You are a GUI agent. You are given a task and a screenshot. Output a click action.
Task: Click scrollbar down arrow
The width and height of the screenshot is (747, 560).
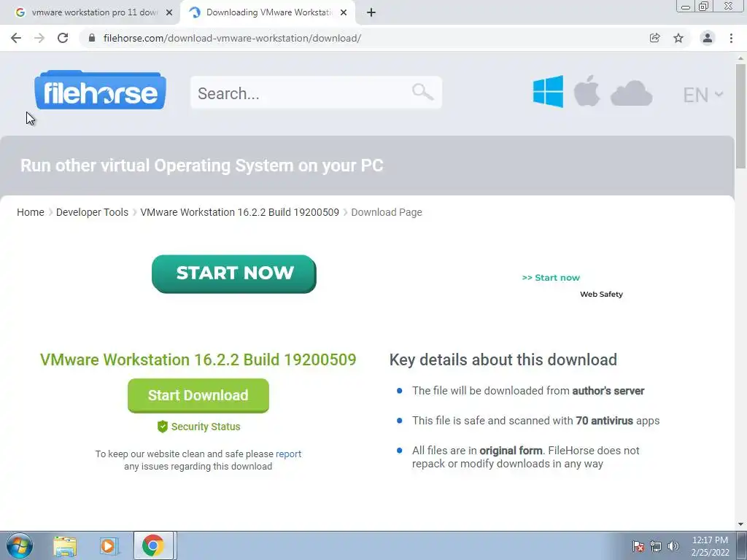pos(740,524)
